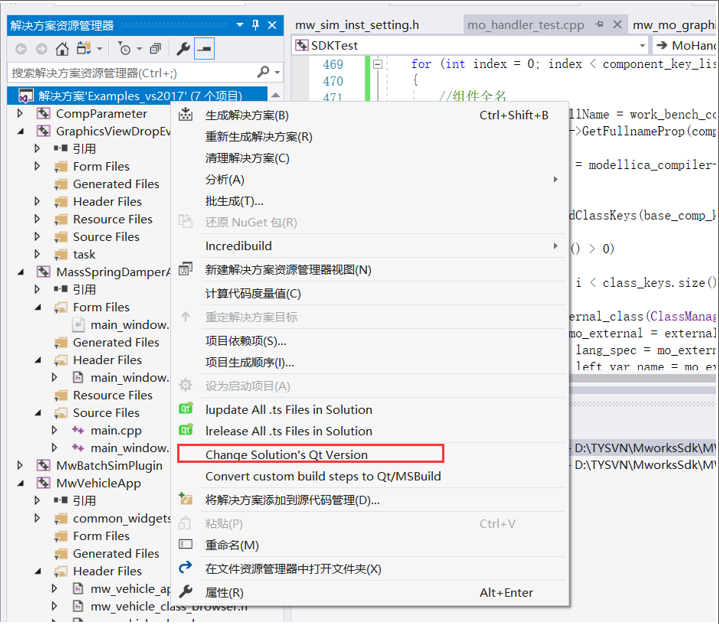The image size is (719, 624).
Task: Collapse the GraphicsViewDropEv project node
Action: pos(21,131)
